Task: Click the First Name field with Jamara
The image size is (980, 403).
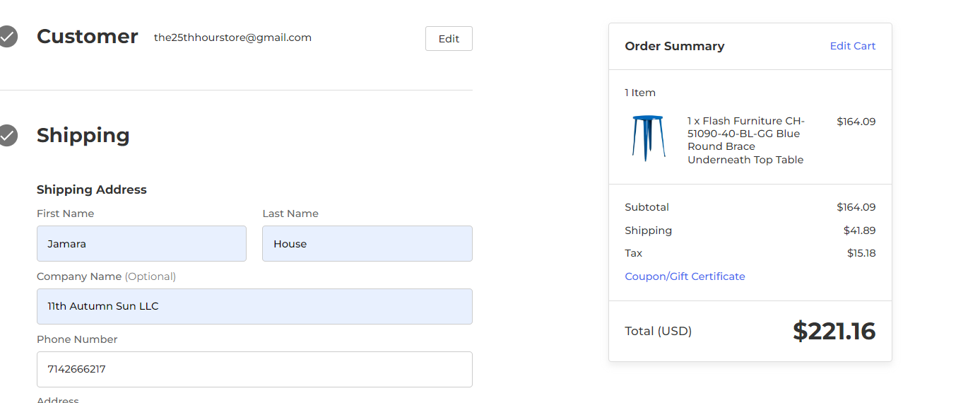Action: click(141, 244)
